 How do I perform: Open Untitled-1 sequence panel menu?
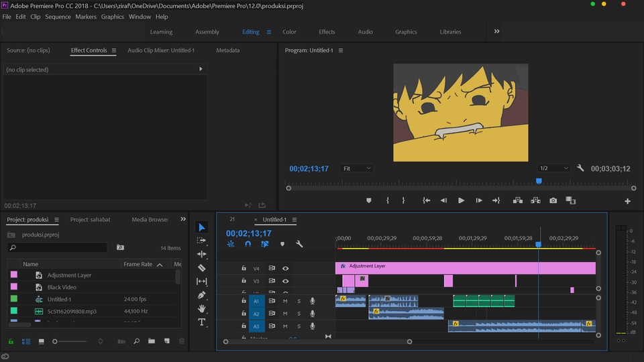[x=294, y=220]
